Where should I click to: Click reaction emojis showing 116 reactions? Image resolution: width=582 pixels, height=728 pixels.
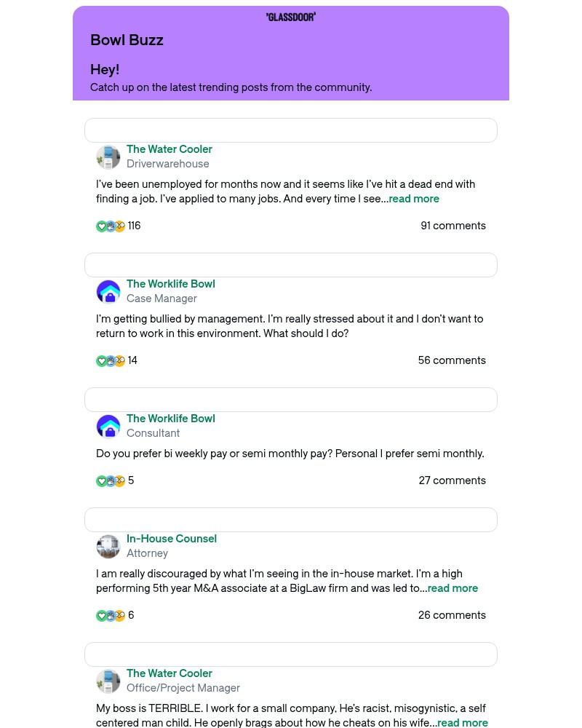pyautogui.click(x=111, y=226)
